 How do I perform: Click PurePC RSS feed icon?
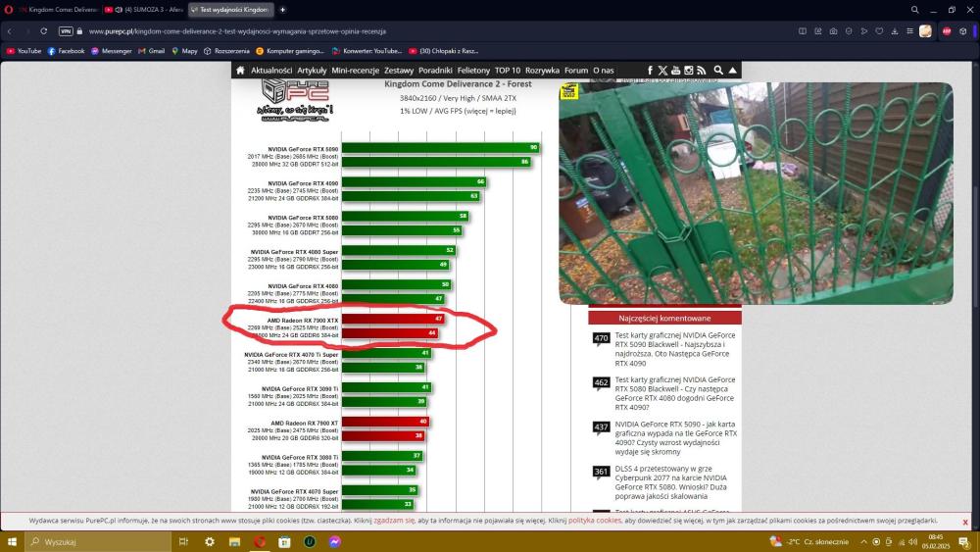702,71
